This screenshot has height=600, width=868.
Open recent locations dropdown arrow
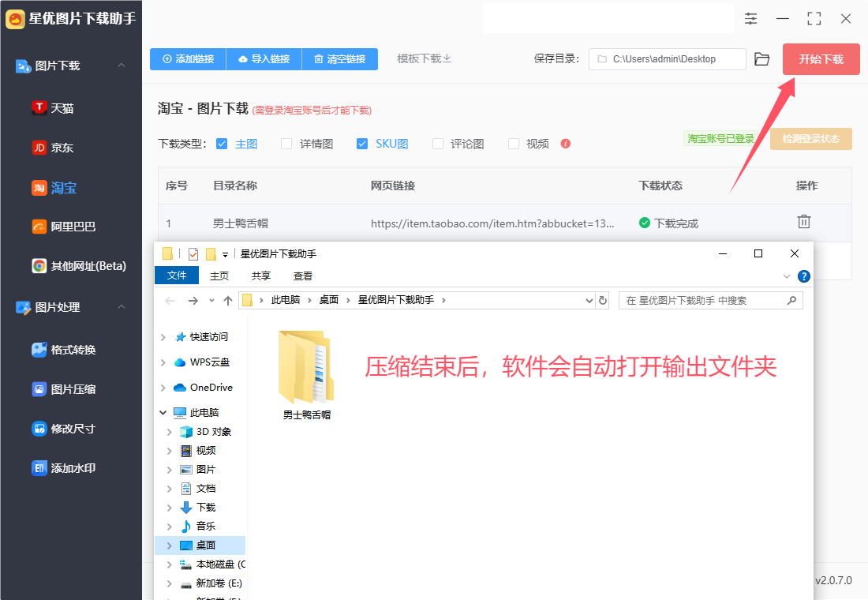(211, 300)
